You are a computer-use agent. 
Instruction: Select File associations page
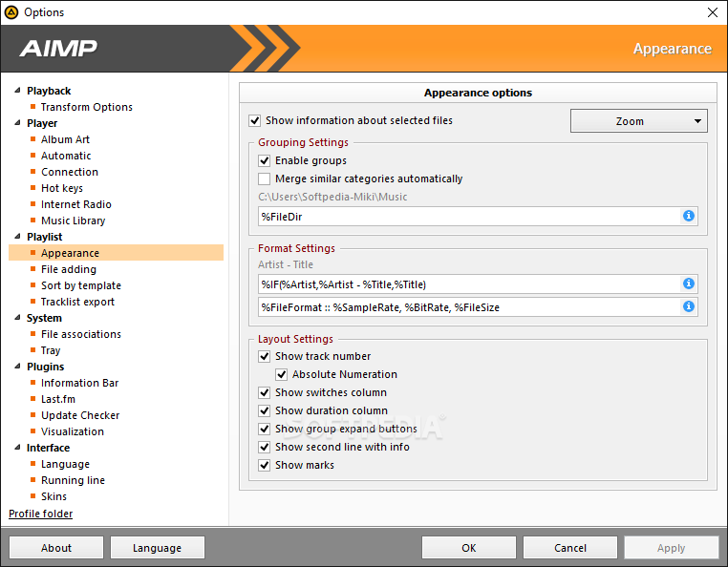(x=81, y=334)
